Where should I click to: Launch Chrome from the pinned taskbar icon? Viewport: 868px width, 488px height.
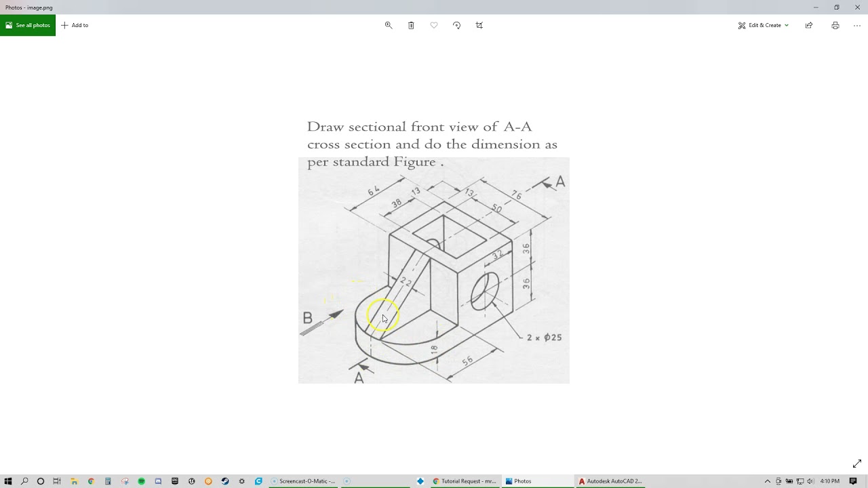tap(91, 481)
